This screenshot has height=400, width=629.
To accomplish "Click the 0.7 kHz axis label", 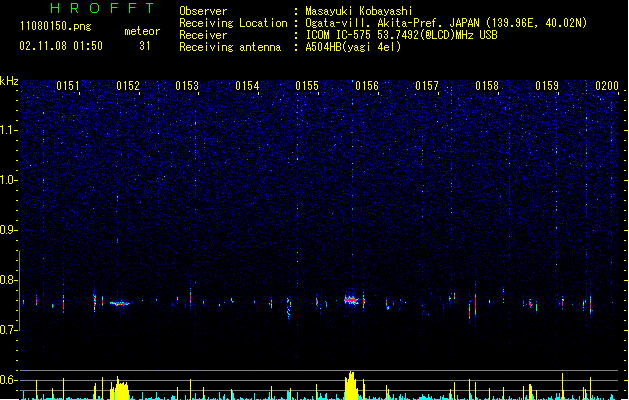I will [x=9, y=330].
